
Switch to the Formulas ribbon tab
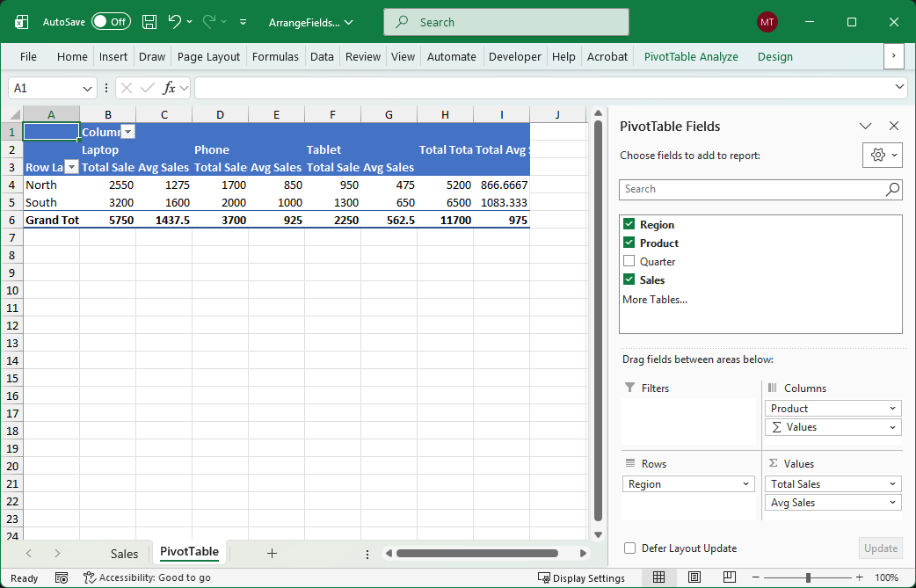click(275, 56)
